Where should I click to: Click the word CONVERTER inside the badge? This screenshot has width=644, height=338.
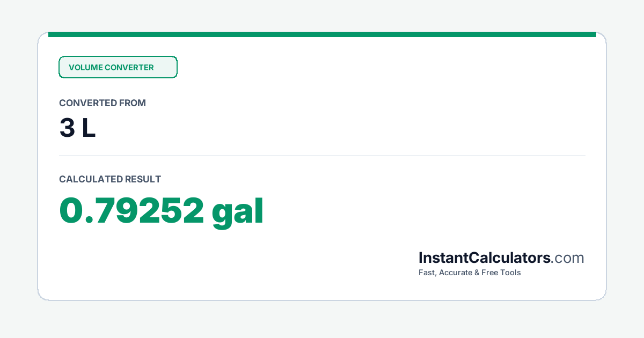click(129, 68)
